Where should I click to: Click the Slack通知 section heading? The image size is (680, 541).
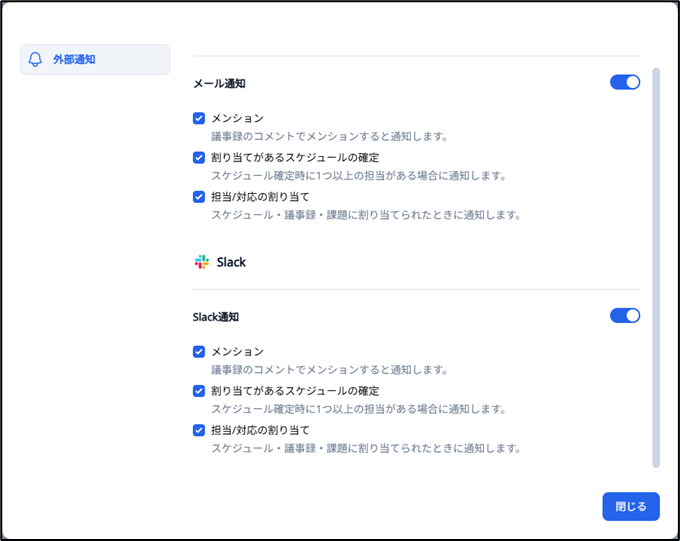tap(216, 317)
